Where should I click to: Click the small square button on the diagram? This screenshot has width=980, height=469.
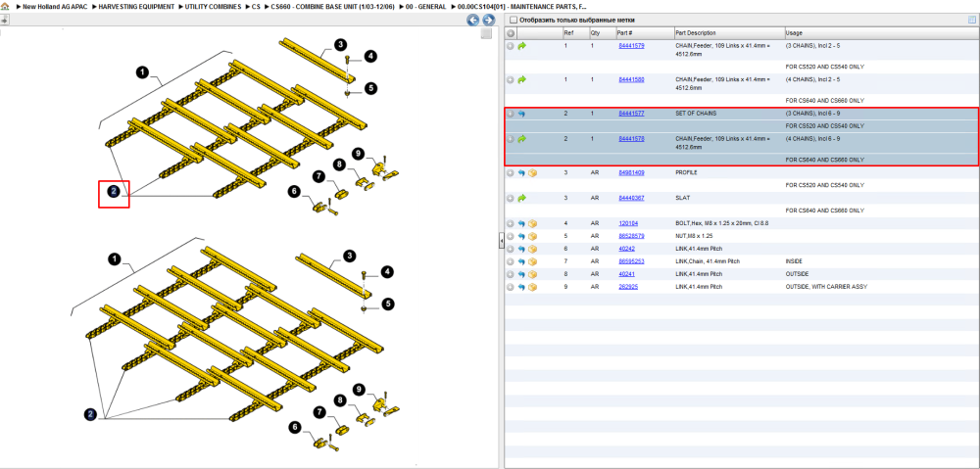(x=486, y=33)
